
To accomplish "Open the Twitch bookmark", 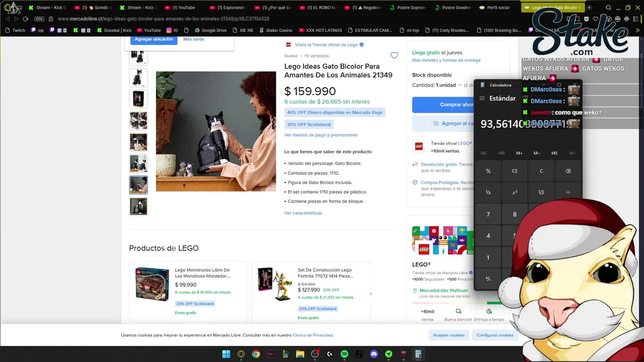I will tap(15, 30).
